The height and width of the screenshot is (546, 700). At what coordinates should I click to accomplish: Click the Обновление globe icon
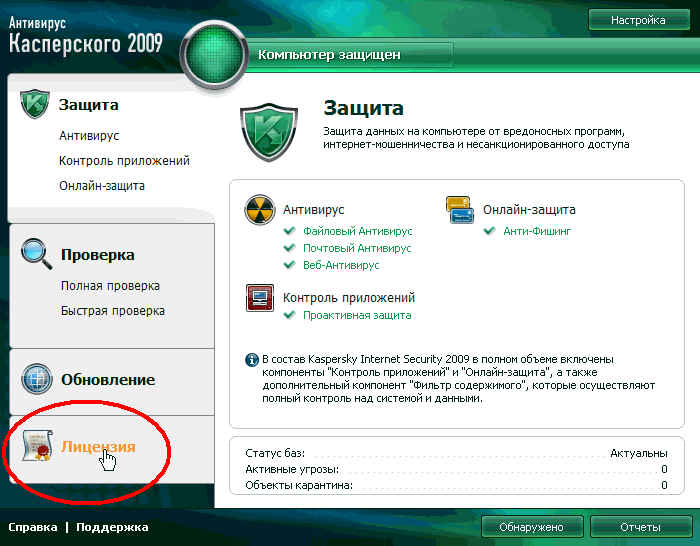pyautogui.click(x=37, y=379)
